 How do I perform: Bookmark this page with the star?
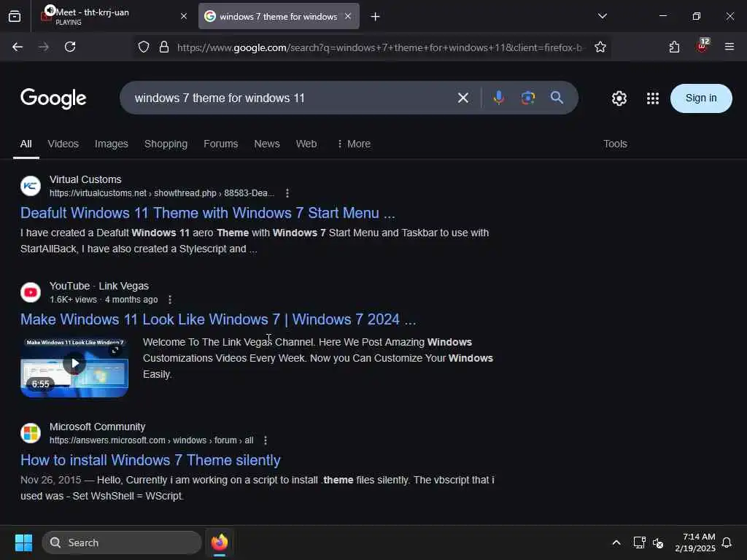(600, 47)
